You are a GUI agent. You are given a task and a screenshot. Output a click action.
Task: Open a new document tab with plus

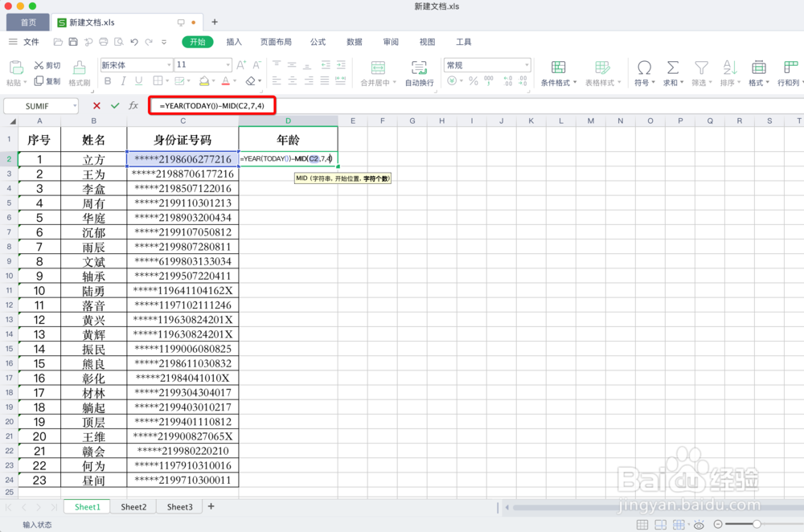[x=215, y=22]
